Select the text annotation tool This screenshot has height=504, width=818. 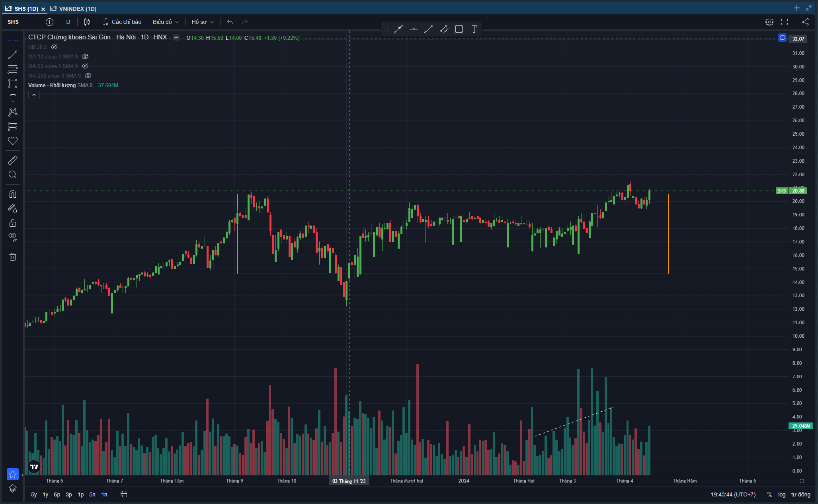tap(13, 98)
